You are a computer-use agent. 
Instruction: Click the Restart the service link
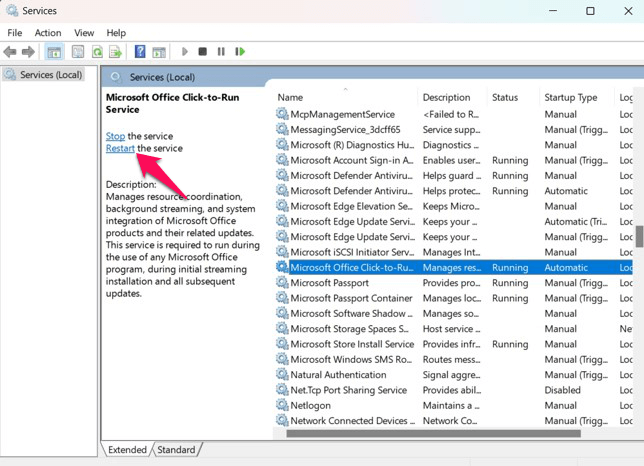(120, 148)
